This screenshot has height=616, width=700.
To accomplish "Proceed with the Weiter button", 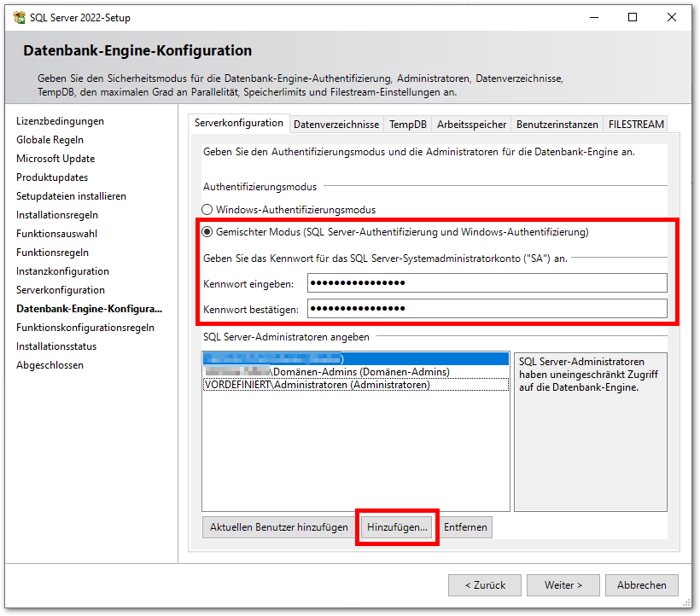I will 563,585.
